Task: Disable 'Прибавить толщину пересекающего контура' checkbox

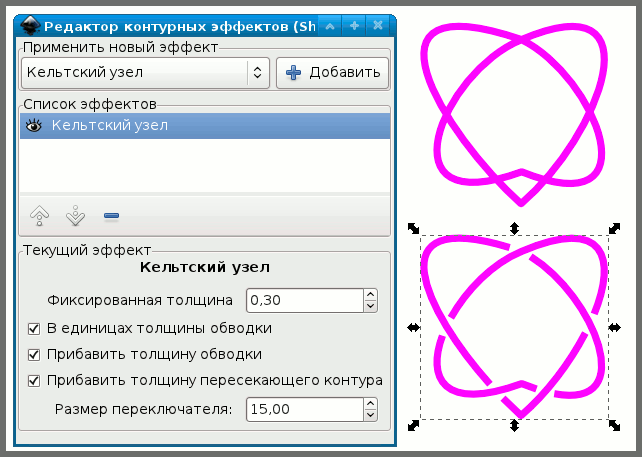Action: [35, 380]
